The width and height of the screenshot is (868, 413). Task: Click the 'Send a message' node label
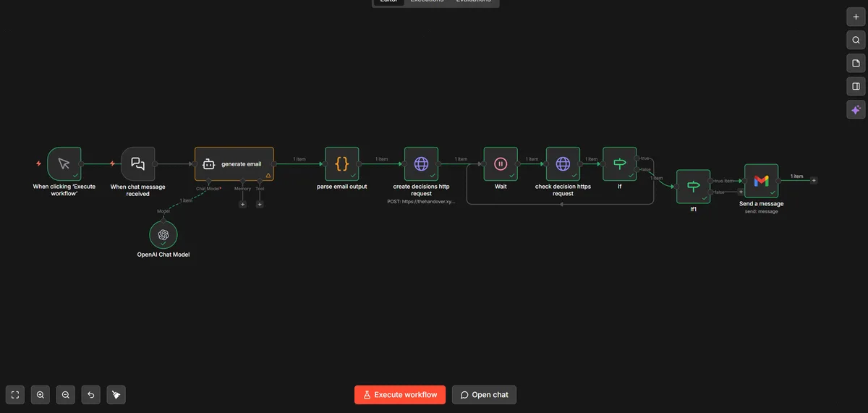point(762,204)
